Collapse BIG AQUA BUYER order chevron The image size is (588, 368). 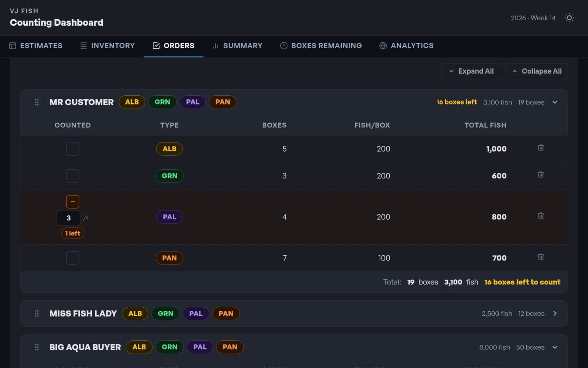[555, 347]
